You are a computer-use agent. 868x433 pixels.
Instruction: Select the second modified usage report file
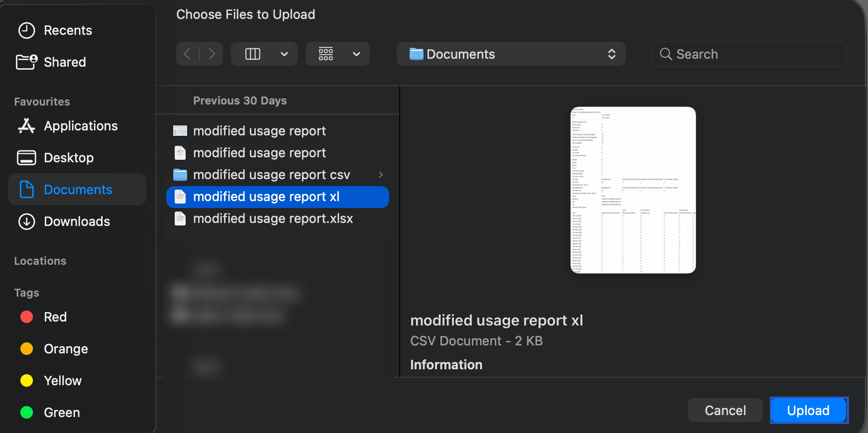[278, 153]
